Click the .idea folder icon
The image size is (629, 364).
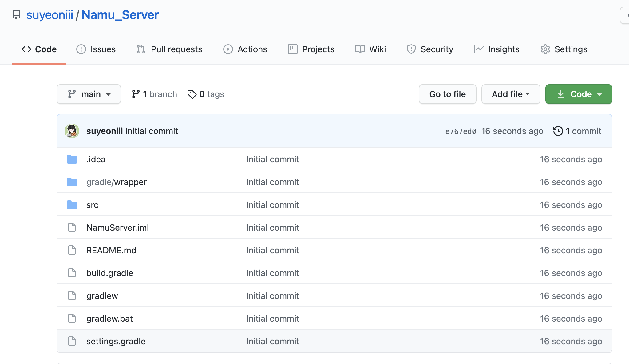[x=72, y=159]
